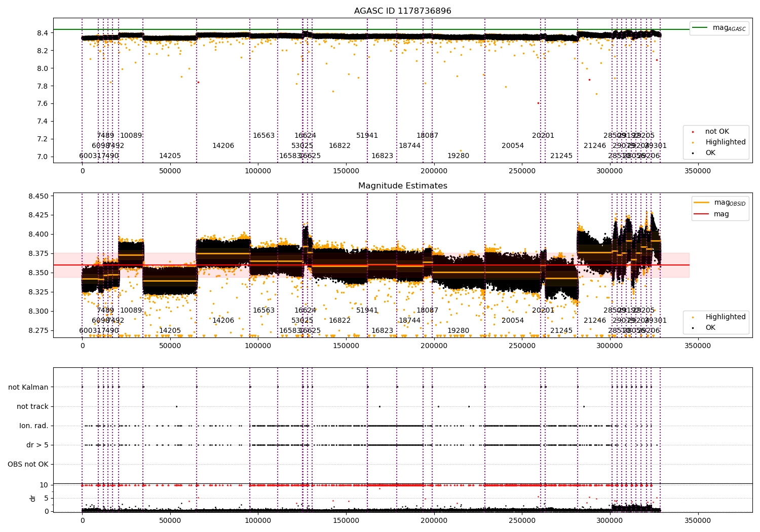This screenshot has height=532, width=760.
Task: Click the green line swatch in top legend
Action: (700, 28)
